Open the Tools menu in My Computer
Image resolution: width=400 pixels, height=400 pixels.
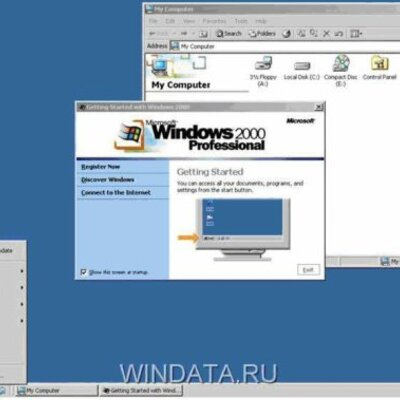241,21
